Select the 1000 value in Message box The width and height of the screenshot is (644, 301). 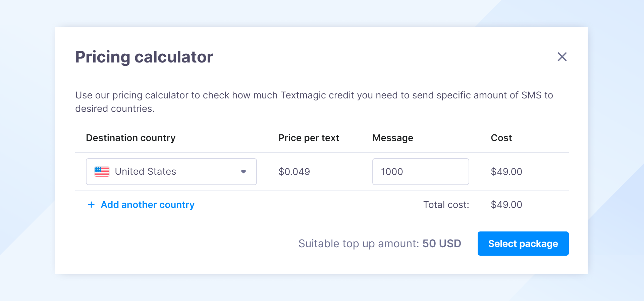pos(392,171)
